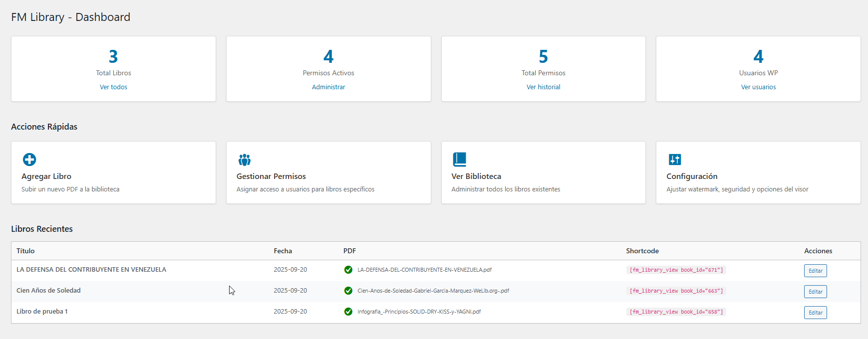The width and height of the screenshot is (868, 339).
Task: Click the Gestionar Permisos card heading
Action: click(x=271, y=176)
